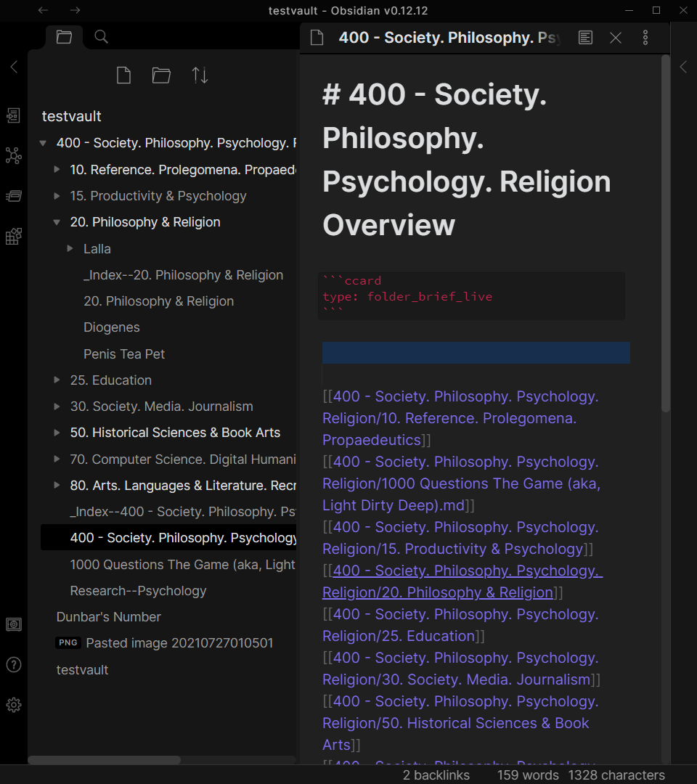The width and height of the screenshot is (697, 784).
Task: Follow link to 30. Society. Media. Journalism
Action: pos(460,669)
